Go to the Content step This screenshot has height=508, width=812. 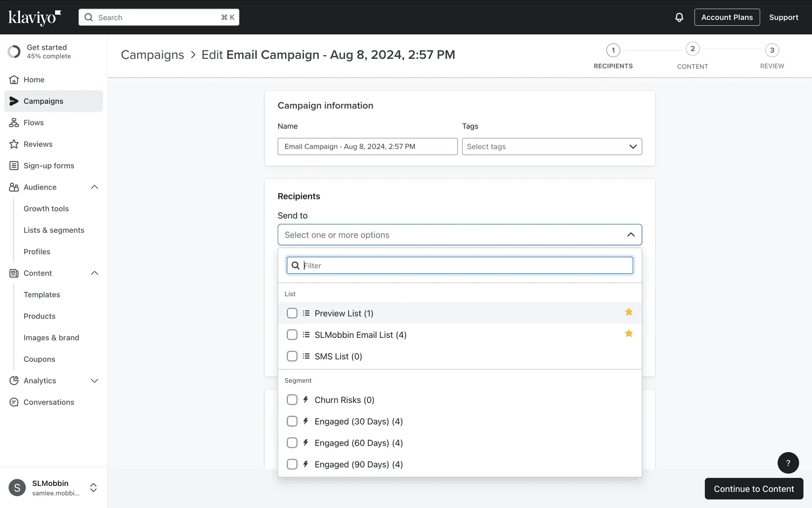click(692, 49)
